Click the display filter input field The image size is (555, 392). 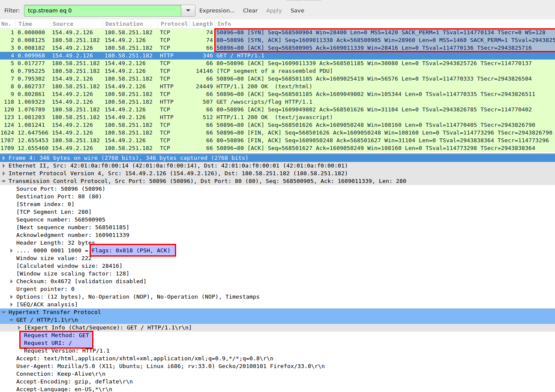[102, 11]
